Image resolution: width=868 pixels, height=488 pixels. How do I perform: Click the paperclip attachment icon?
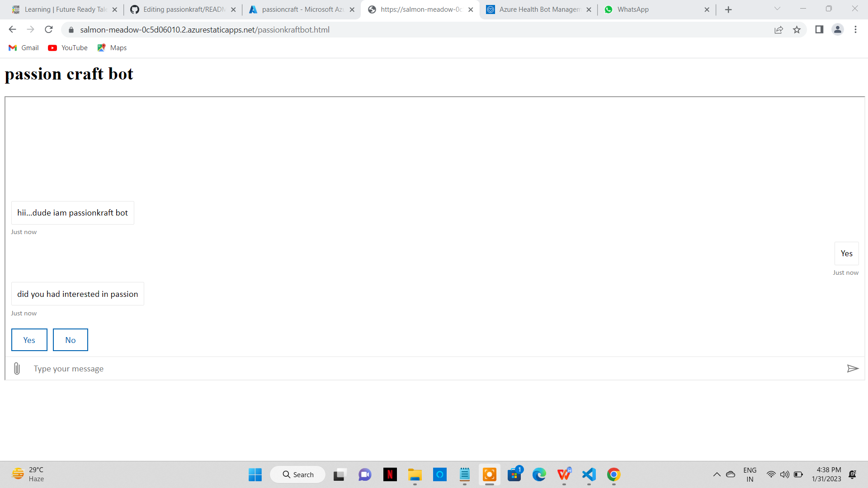(17, 369)
